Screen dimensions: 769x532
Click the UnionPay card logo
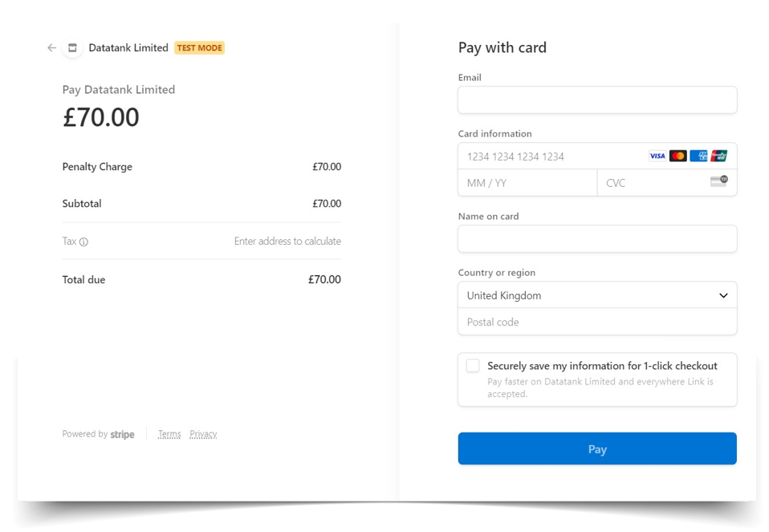click(719, 156)
